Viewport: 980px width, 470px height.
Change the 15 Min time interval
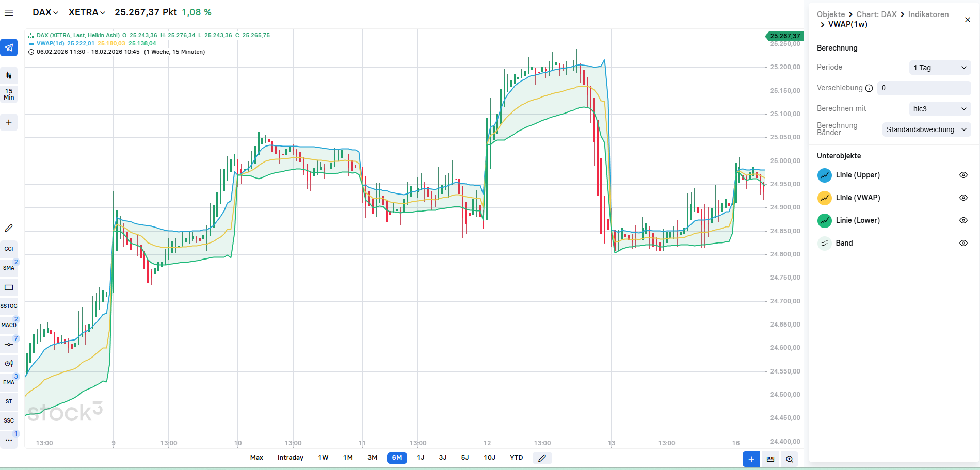pyautogui.click(x=9, y=94)
